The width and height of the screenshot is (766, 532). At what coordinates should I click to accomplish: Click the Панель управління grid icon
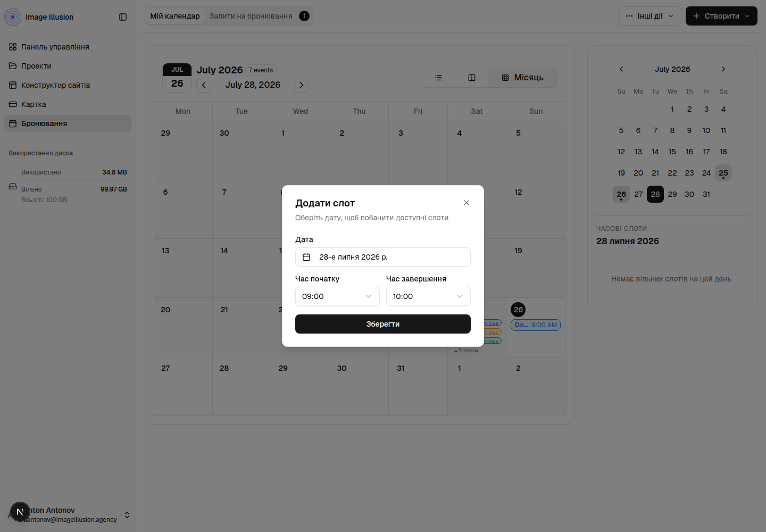point(13,47)
